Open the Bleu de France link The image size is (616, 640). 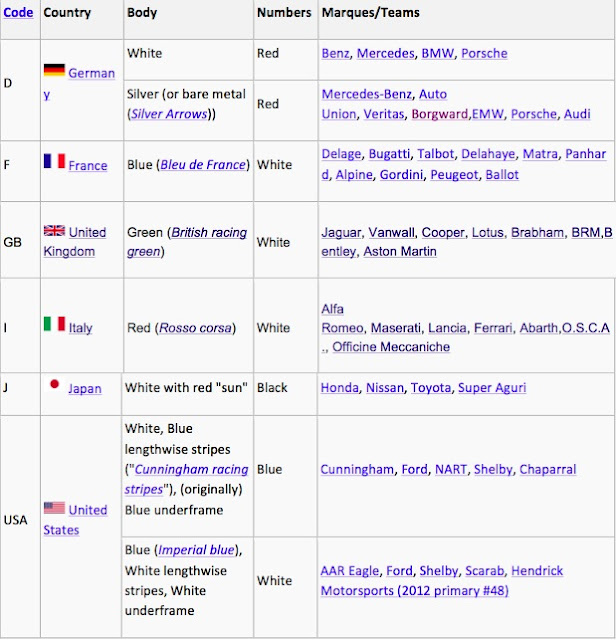[207, 165]
